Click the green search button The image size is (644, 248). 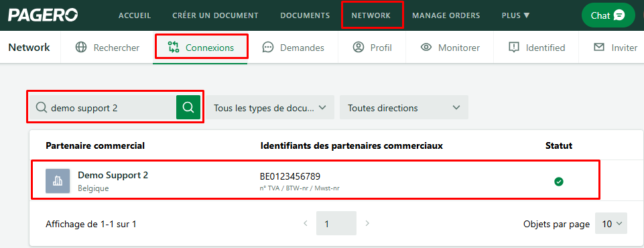pyautogui.click(x=188, y=107)
